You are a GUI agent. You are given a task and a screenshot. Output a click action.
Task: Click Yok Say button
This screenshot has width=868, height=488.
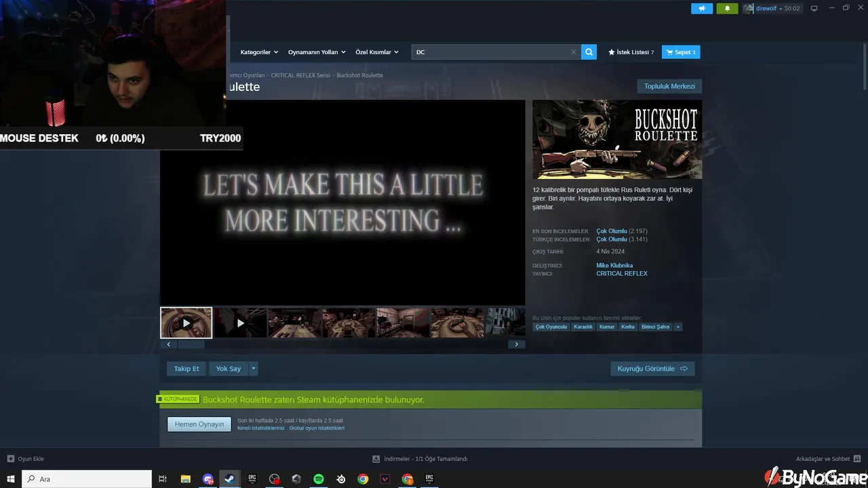click(x=229, y=369)
